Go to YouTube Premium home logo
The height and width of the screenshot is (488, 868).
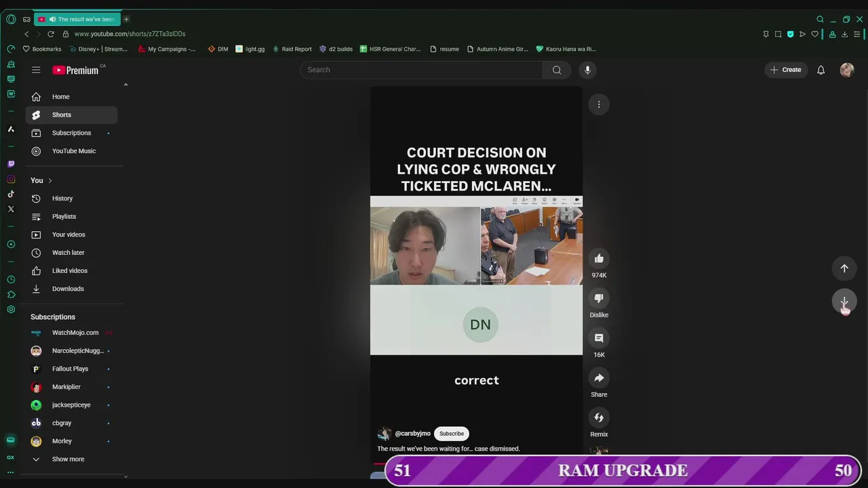76,70
